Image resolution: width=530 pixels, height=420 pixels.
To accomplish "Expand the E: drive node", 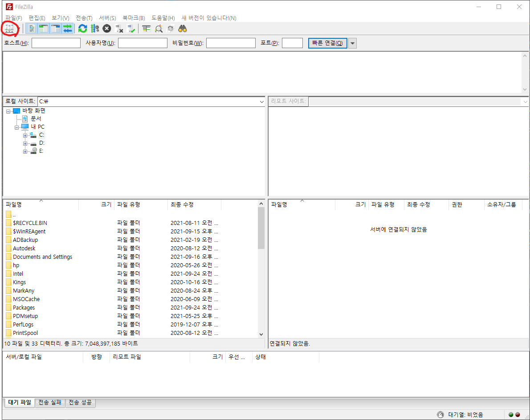I will (25, 152).
